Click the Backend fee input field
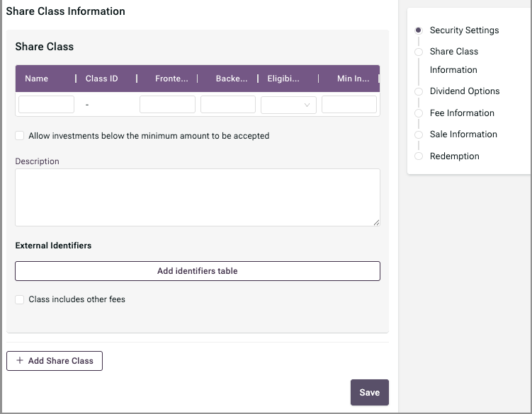 coord(228,105)
